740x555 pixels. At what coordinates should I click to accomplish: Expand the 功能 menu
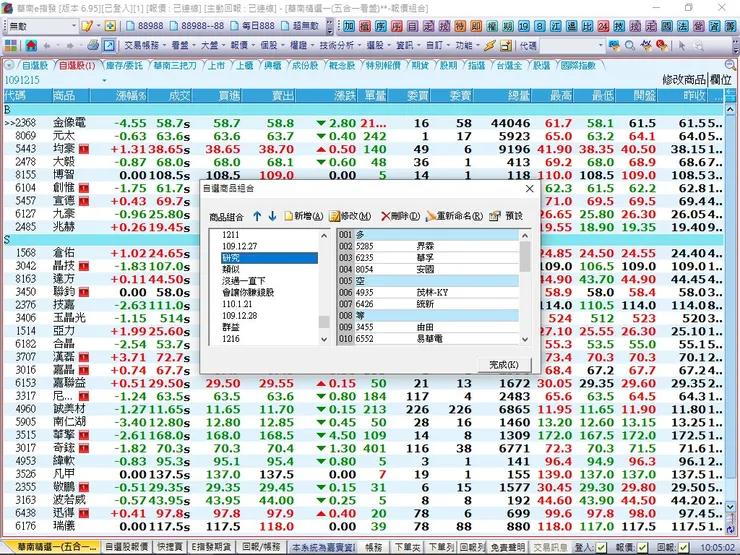click(x=467, y=46)
